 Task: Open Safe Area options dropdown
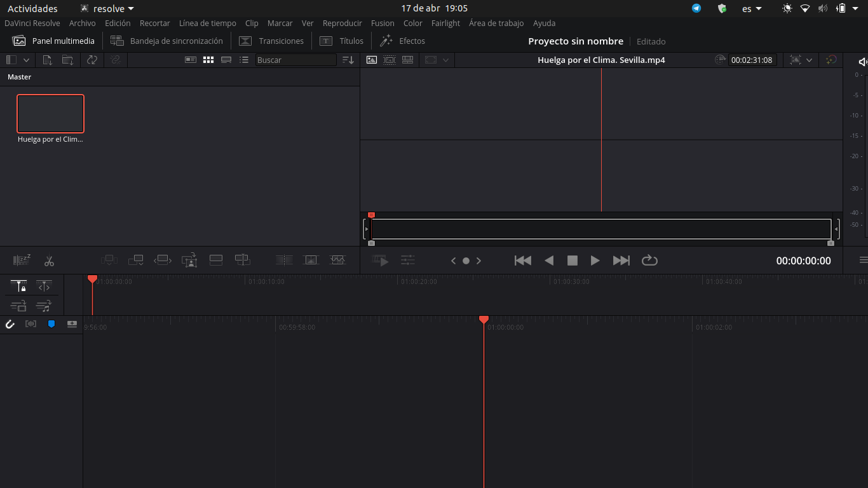click(x=445, y=60)
